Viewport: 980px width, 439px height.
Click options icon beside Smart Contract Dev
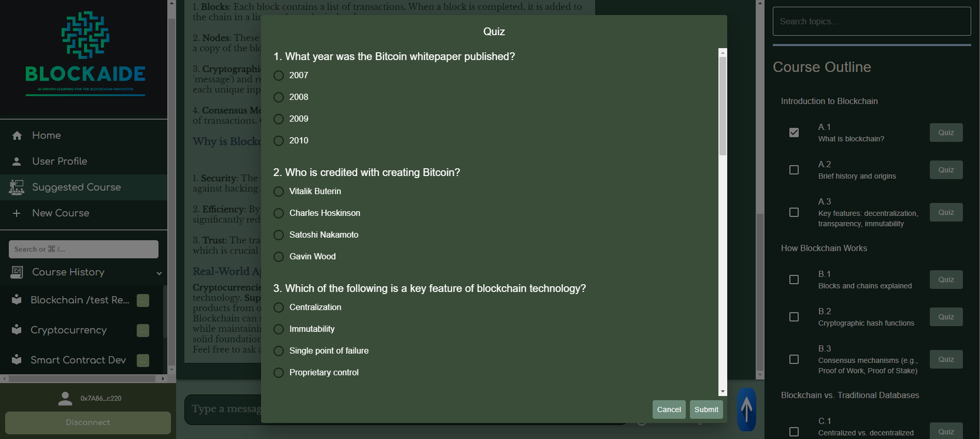click(x=143, y=360)
